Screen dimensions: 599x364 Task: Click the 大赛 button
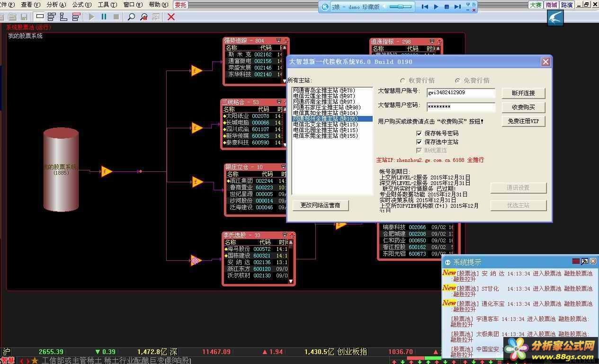(x=536, y=5)
